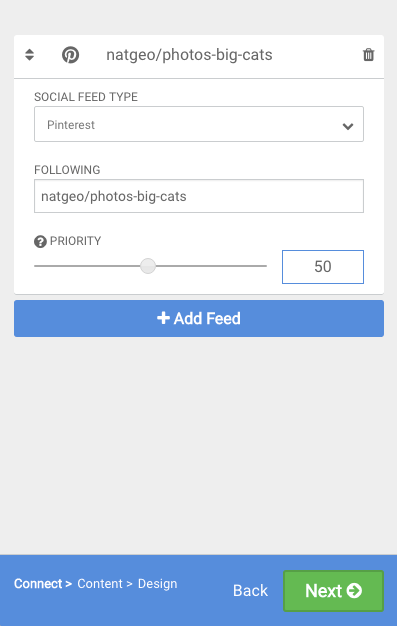
Task: Click the Add Feed button text
Action: point(207,318)
